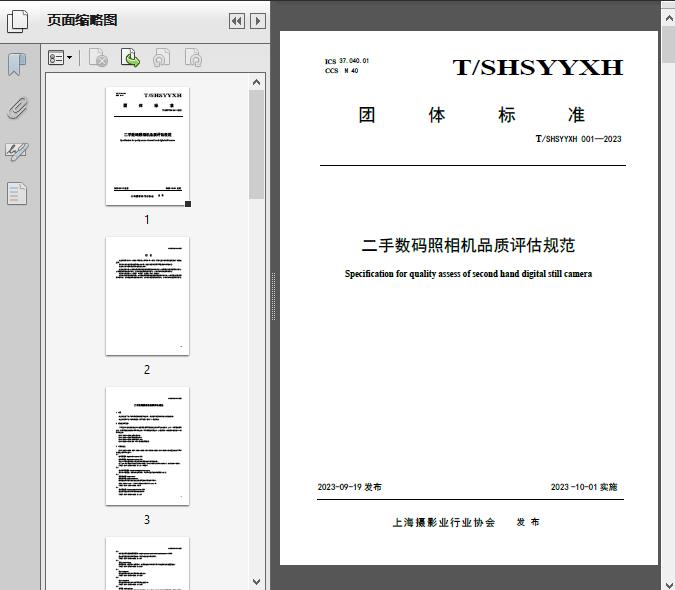Click the English title Specification for quality assess

coord(468,274)
